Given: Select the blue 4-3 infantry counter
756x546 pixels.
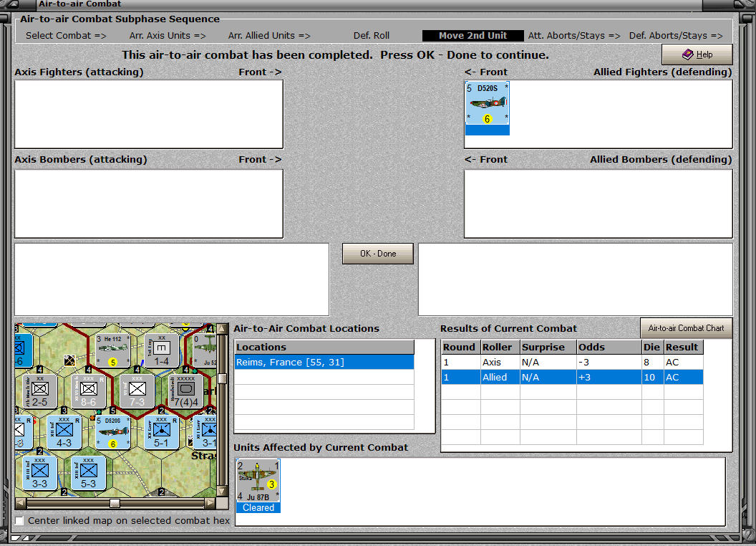Looking at the screenshot, I should (x=64, y=432).
